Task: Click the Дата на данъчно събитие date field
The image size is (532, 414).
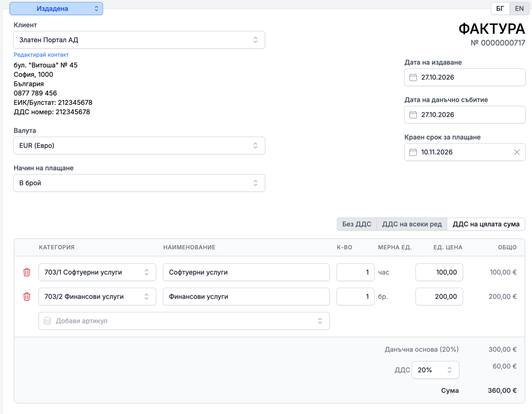Action: click(465, 115)
